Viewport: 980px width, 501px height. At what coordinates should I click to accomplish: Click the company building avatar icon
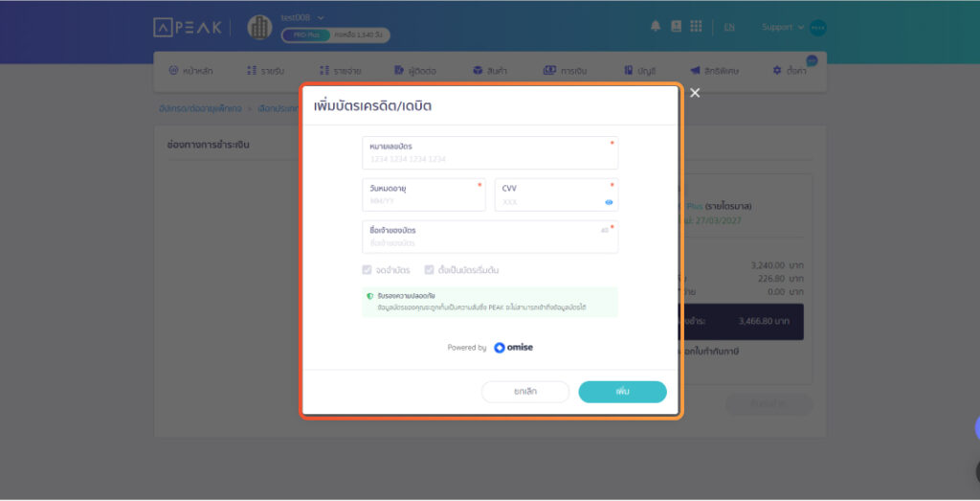259,28
